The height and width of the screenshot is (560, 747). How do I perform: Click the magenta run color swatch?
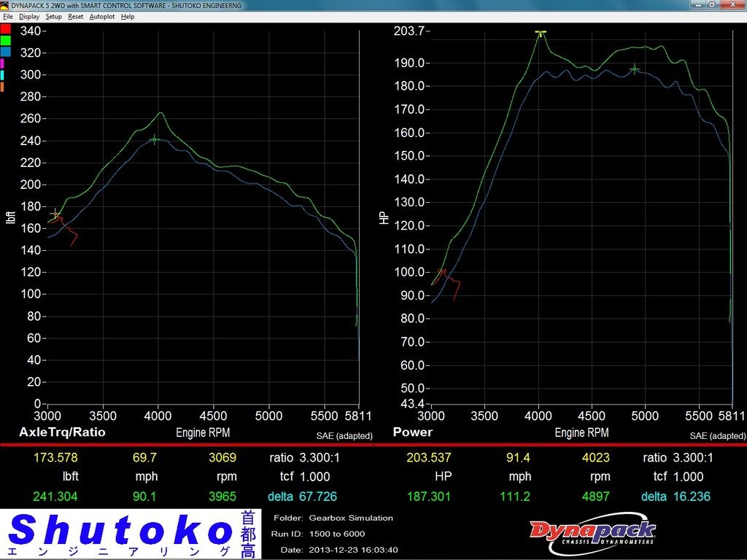pos(3,63)
